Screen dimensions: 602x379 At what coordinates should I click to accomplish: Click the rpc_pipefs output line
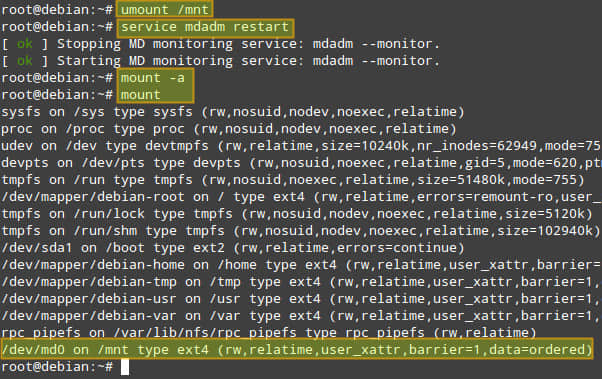tap(269, 333)
